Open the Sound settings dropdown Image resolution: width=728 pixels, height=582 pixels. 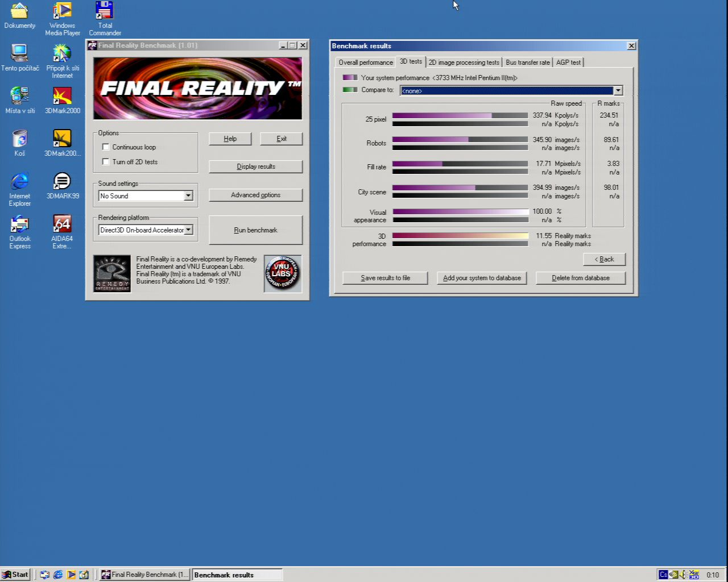[188, 196]
